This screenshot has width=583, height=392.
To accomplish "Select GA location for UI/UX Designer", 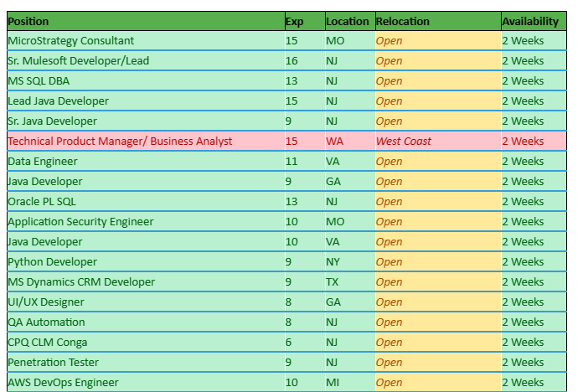I will pos(350,302).
